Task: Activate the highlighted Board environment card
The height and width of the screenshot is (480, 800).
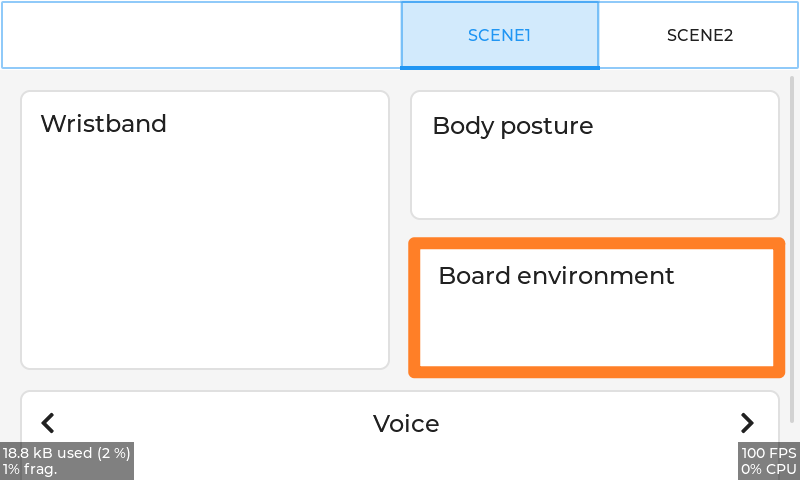Action: (596, 308)
